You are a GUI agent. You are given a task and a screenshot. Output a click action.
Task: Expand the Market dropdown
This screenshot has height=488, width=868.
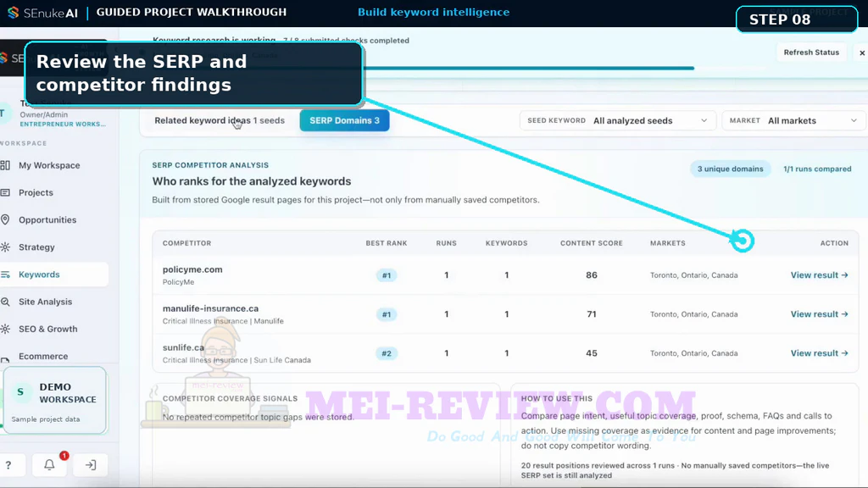[793, 120]
